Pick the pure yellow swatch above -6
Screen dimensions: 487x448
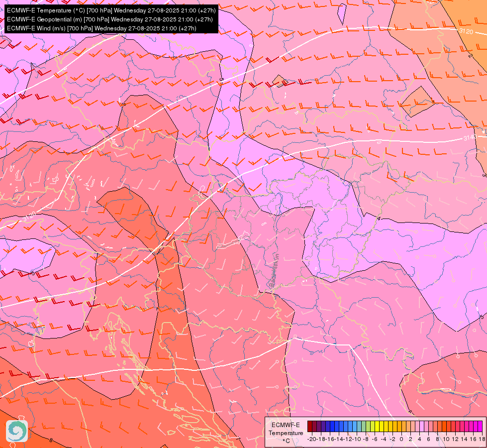pos(377,426)
